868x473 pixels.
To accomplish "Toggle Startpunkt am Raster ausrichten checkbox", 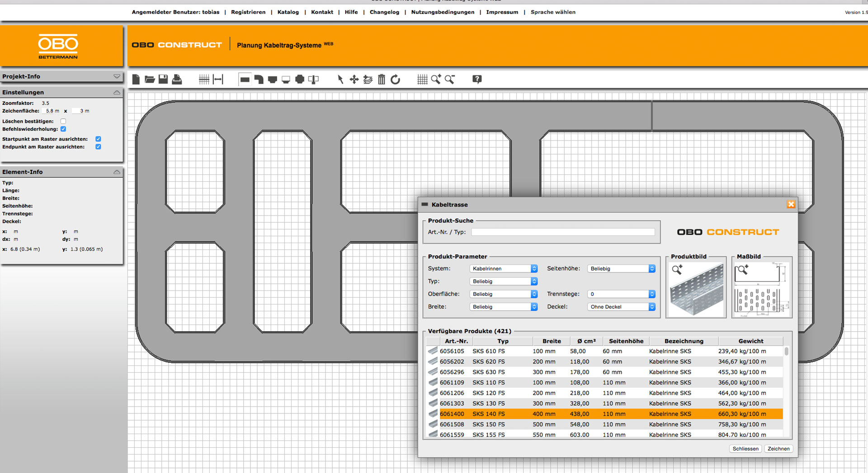I will [x=98, y=139].
